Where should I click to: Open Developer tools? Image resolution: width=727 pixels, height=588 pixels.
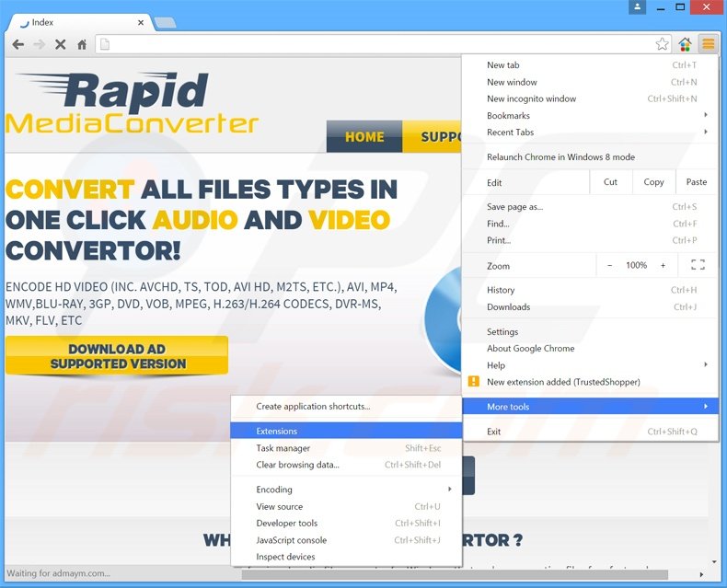(x=346, y=523)
